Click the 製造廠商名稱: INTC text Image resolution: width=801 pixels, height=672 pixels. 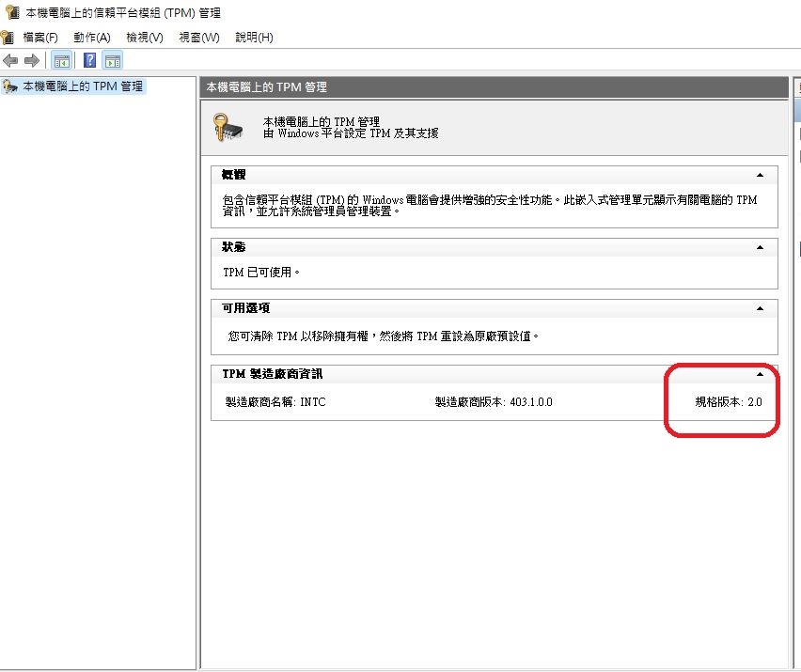click(x=275, y=402)
